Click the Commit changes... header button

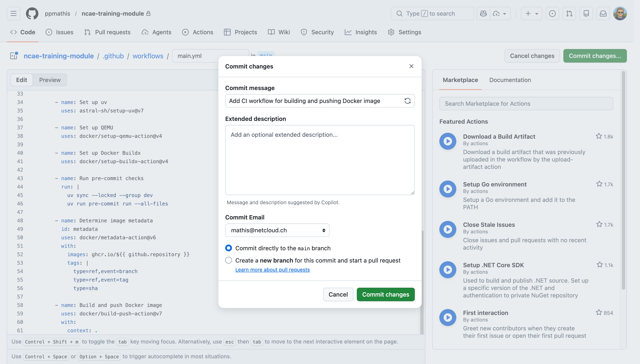pyautogui.click(x=595, y=56)
